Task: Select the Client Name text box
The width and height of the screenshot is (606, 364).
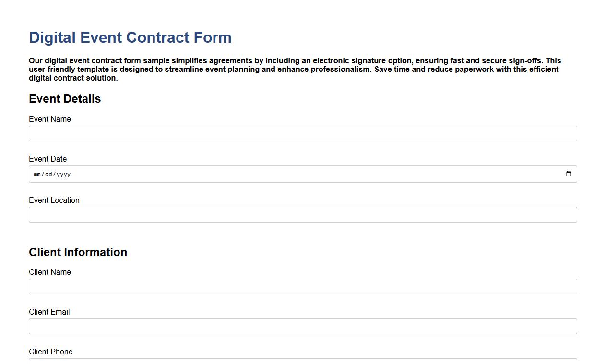Action: [303, 286]
